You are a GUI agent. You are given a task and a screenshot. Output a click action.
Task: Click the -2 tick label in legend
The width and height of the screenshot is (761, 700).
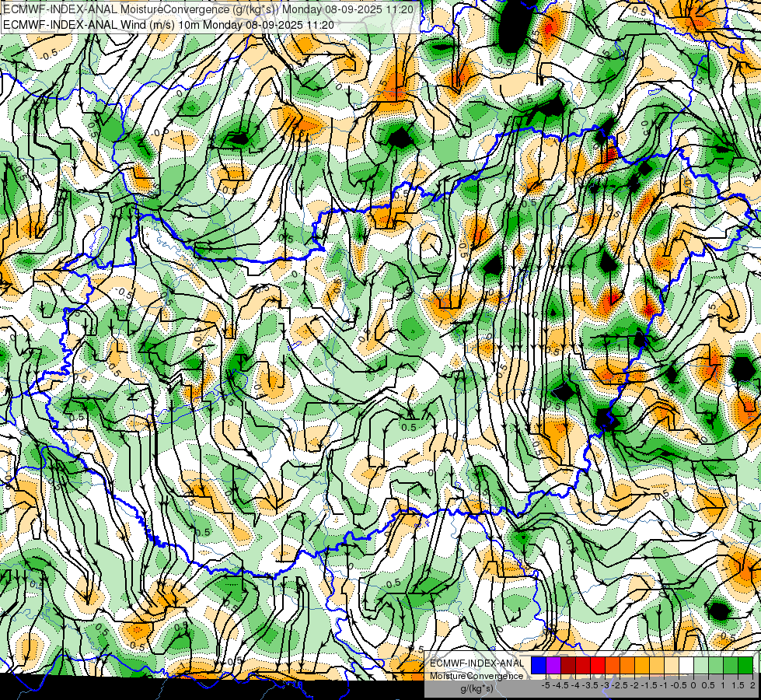634,685
